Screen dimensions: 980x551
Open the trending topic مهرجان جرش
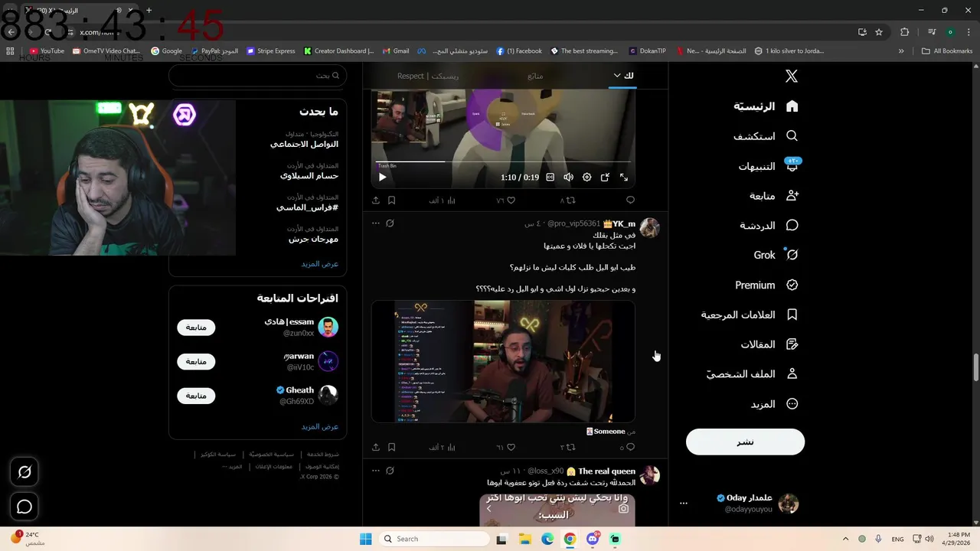pos(313,239)
